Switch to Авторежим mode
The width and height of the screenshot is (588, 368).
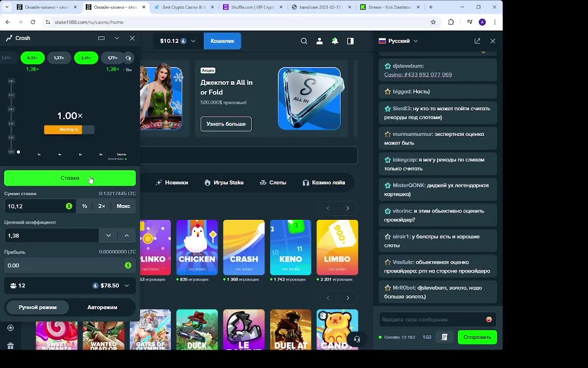[x=103, y=307]
